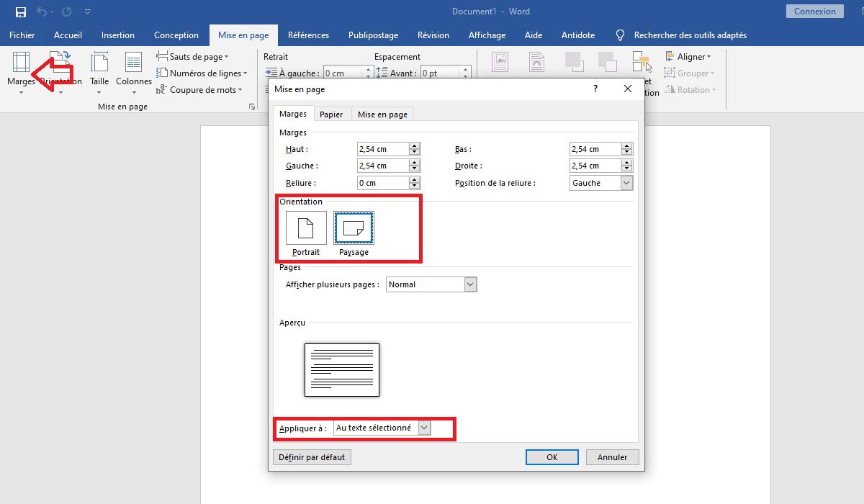Viewport: 864px width, 504px height.
Task: Switch to the Papier tab
Action: 331,114
